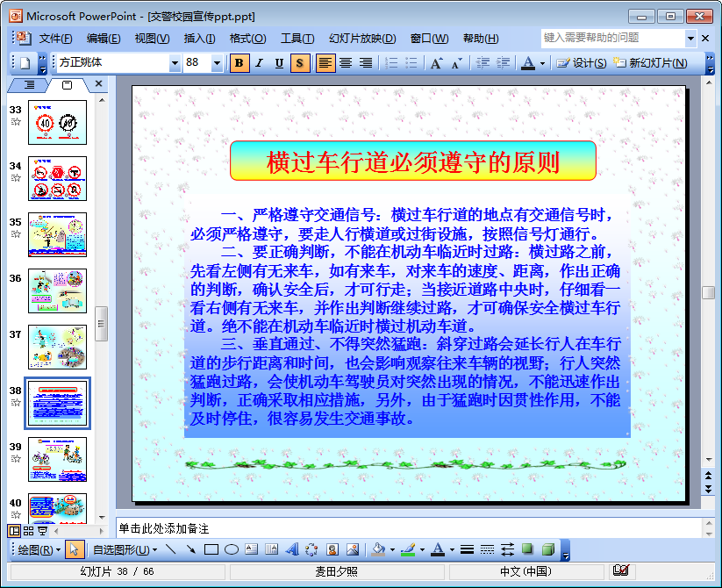Image resolution: width=722 pixels, height=588 pixels.
Task: Click the text shadow icon
Action: (x=300, y=62)
